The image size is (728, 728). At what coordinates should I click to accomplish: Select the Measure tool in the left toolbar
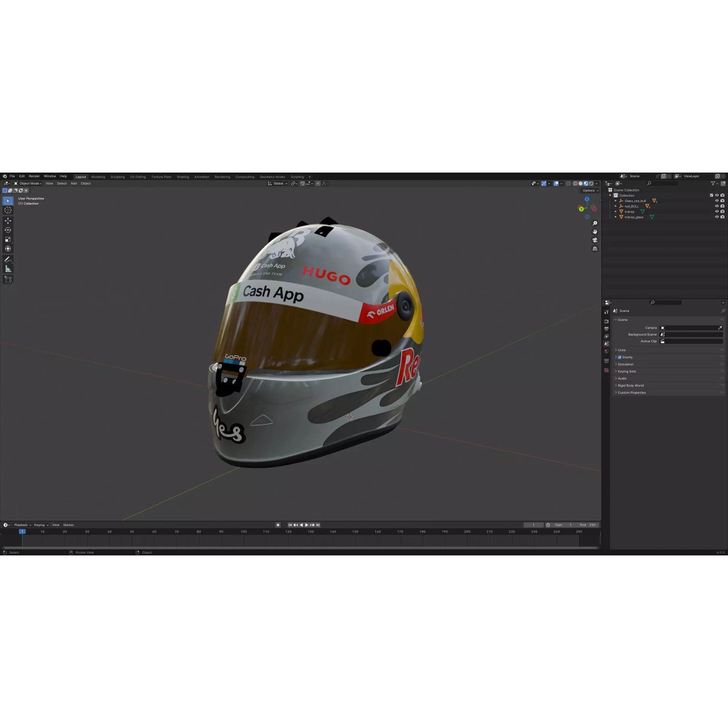click(x=7, y=268)
